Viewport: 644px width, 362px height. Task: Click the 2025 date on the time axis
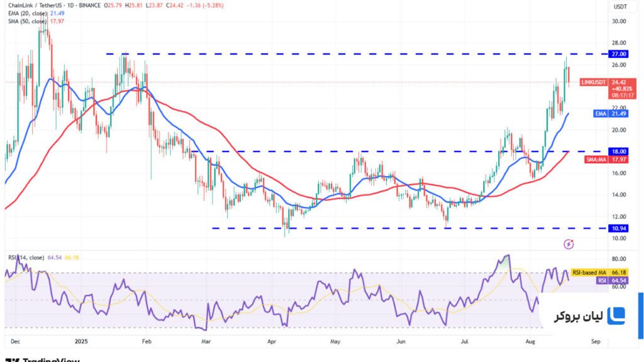point(81,341)
